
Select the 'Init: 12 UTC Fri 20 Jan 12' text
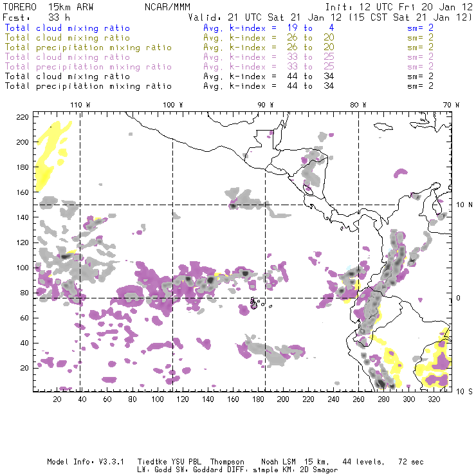tap(399, 7)
